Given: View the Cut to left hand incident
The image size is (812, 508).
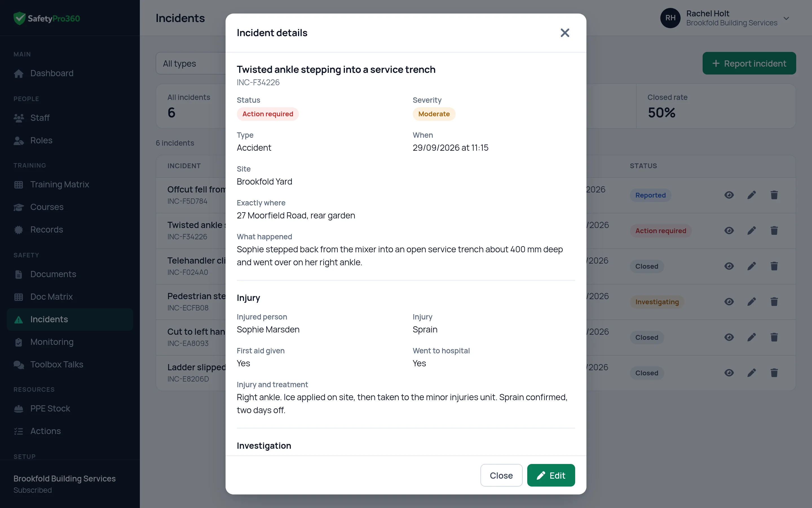Looking at the screenshot, I should (x=729, y=337).
